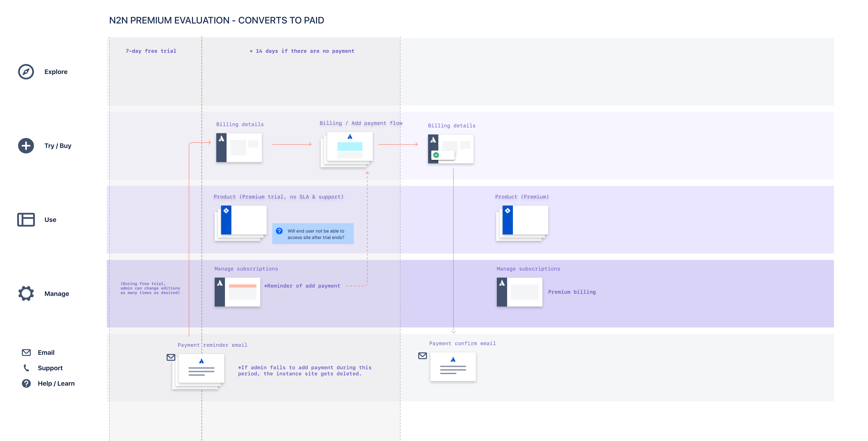
Task: Click the Help / Learn question mark icon
Action: click(x=26, y=383)
